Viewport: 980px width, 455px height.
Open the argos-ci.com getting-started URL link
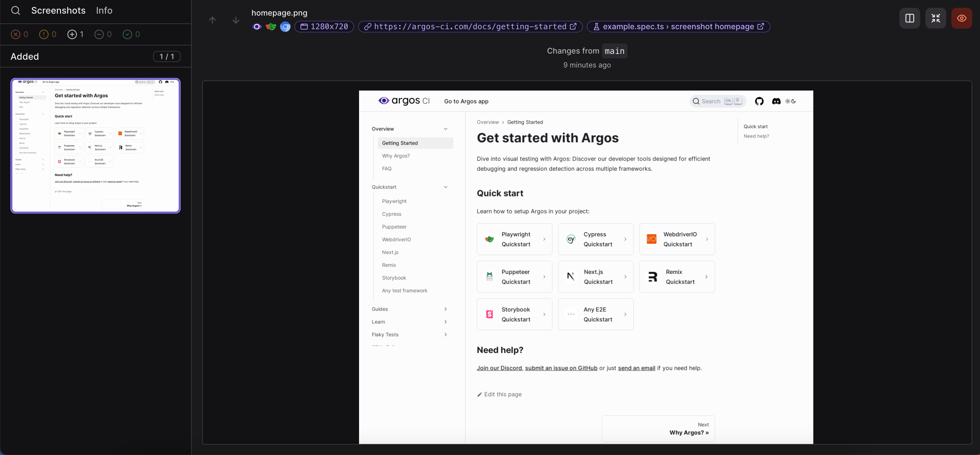click(470, 27)
